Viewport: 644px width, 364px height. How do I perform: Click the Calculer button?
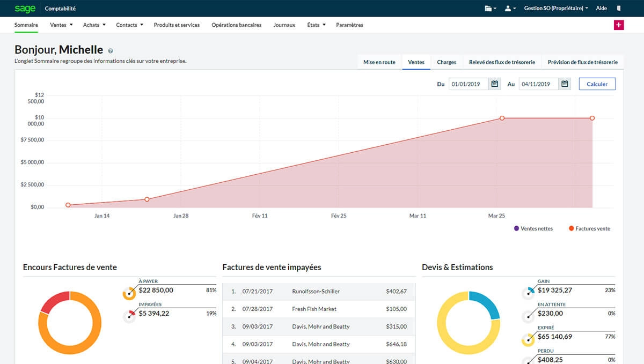597,84
